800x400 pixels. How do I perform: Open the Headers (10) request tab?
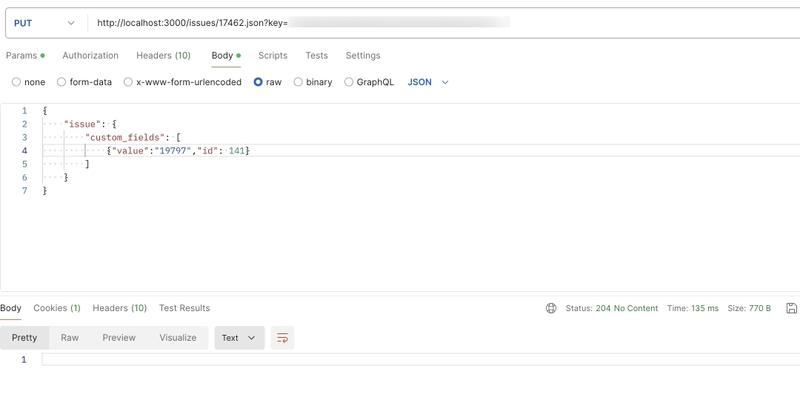pyautogui.click(x=163, y=56)
